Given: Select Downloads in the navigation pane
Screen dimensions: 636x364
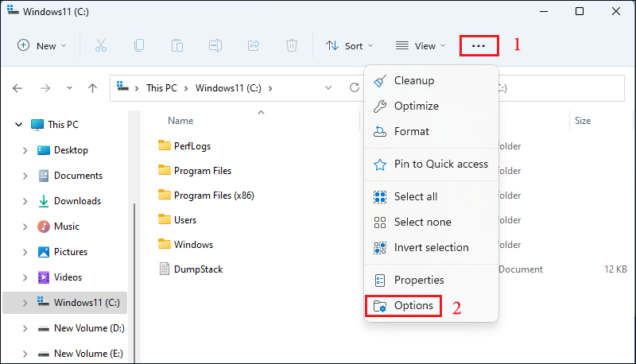Looking at the screenshot, I should coord(77,201).
